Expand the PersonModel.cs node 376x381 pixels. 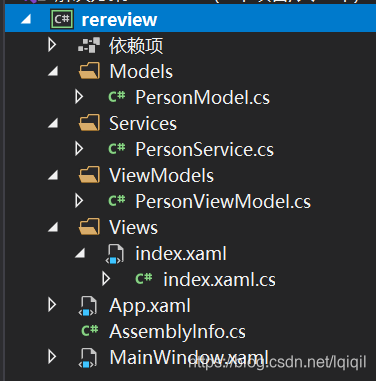(x=79, y=97)
